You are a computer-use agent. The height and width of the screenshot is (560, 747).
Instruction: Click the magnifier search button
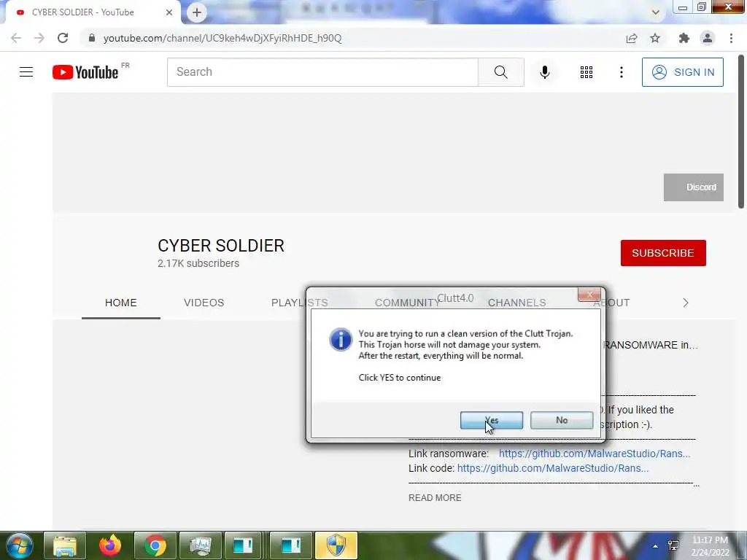click(500, 72)
